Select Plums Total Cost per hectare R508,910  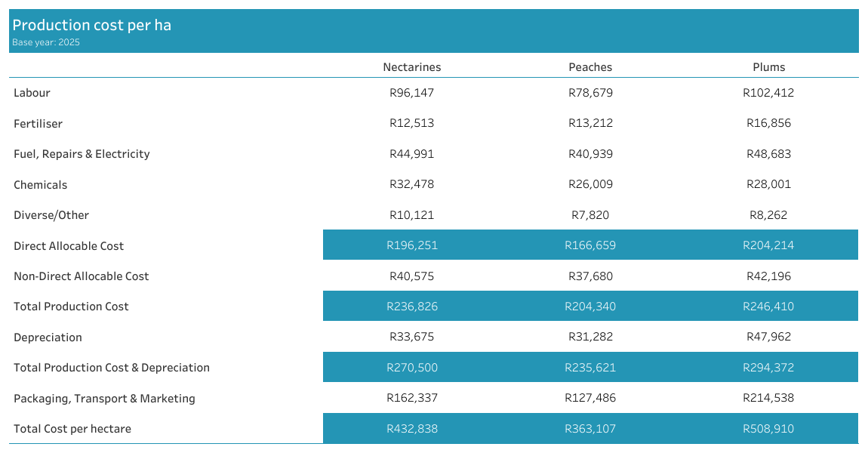(768, 429)
